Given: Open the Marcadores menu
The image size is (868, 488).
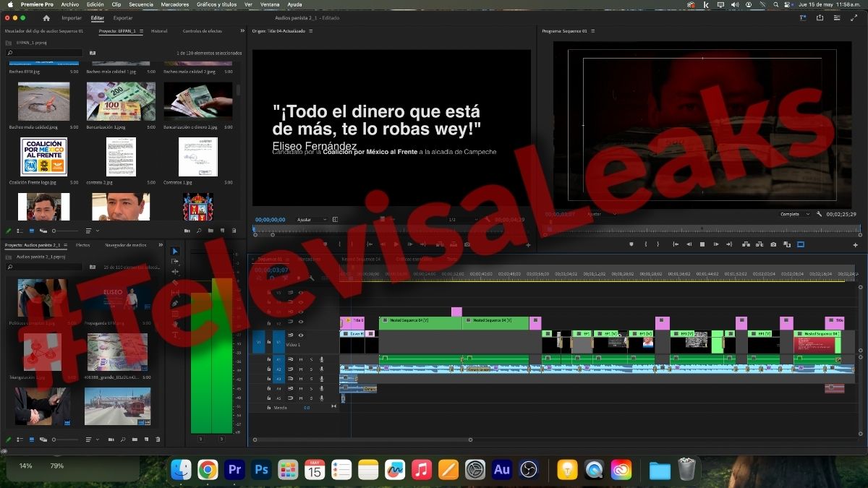Looking at the screenshot, I should pos(175,4).
